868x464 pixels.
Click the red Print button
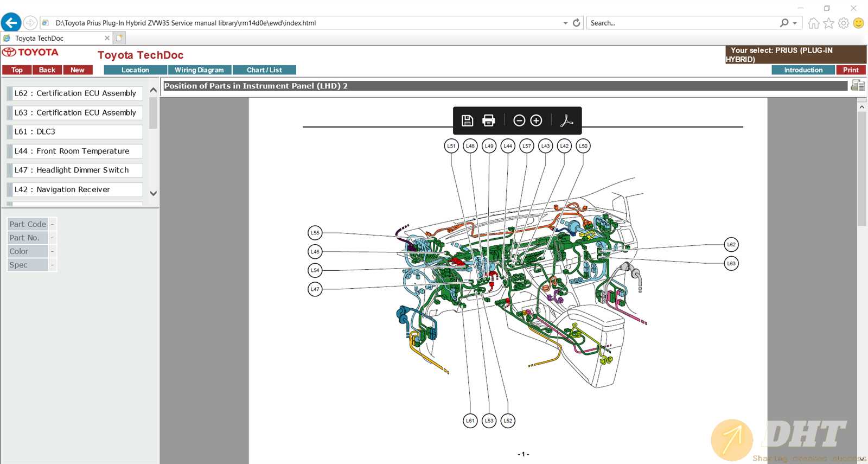tap(851, 70)
